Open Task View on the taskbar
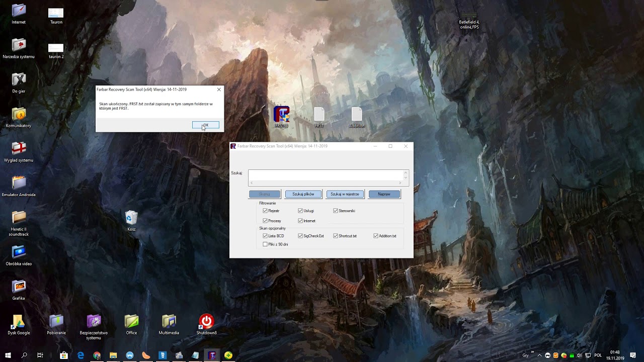The width and height of the screenshot is (644, 362). tap(40, 355)
